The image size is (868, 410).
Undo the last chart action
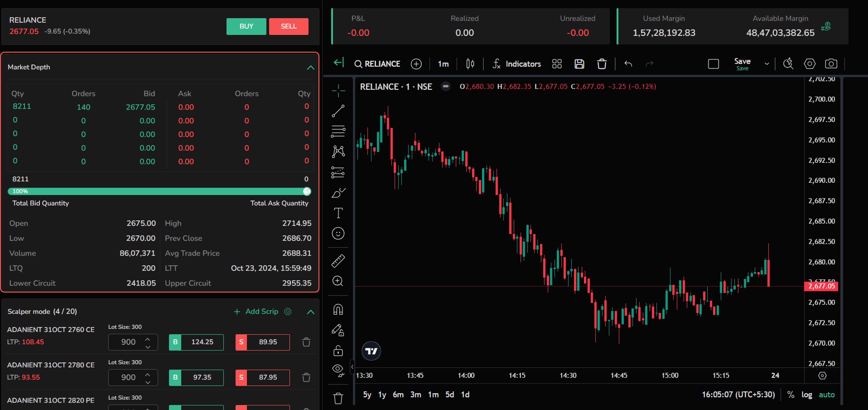(628, 64)
